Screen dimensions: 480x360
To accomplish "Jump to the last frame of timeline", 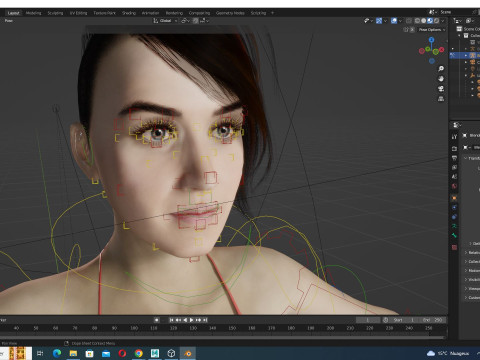I will point(205,320).
